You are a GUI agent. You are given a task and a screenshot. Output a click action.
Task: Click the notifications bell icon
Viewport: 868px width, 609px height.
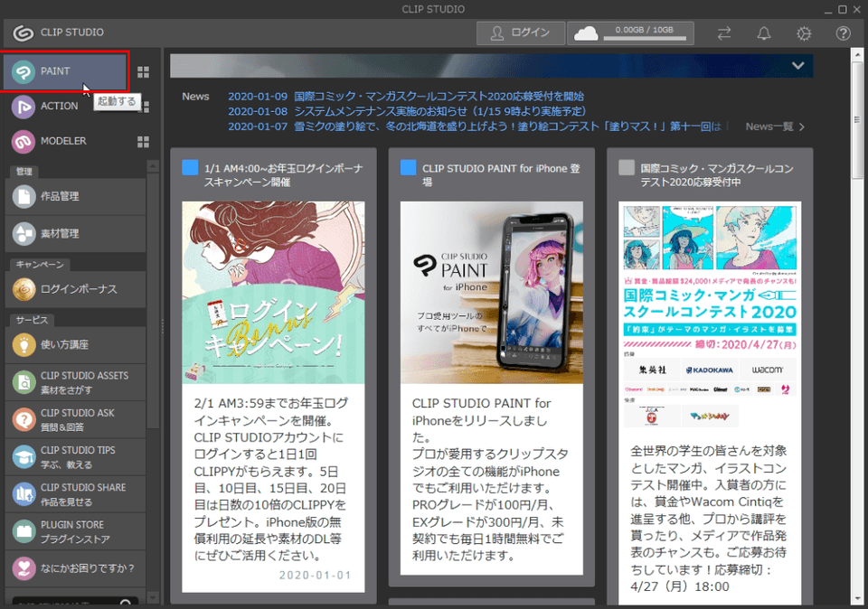[764, 33]
